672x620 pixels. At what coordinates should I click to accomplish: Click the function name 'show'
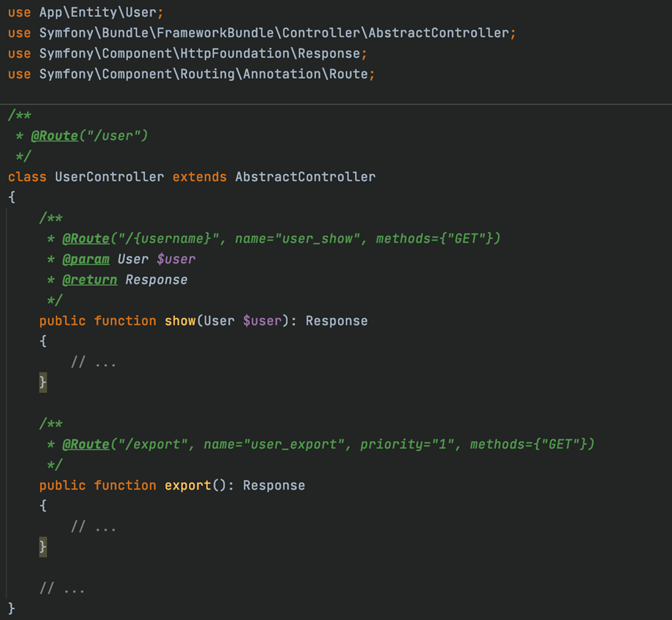coord(180,321)
